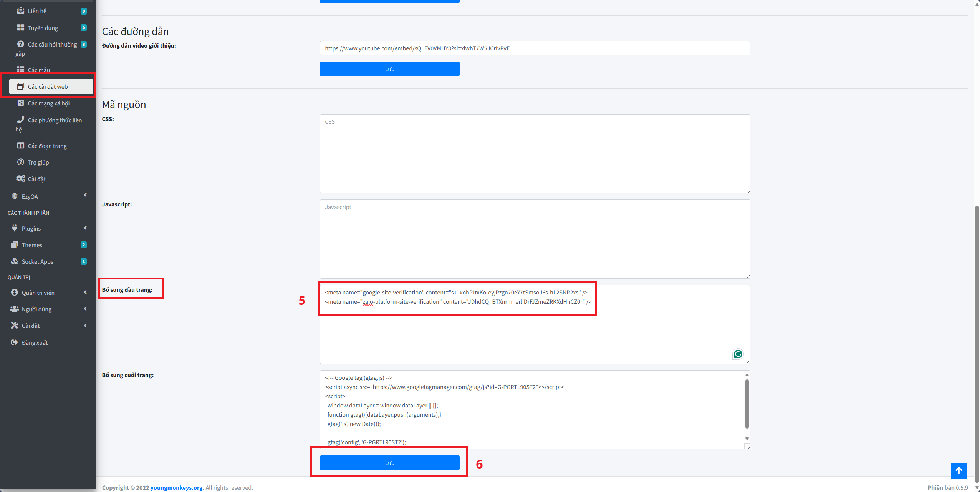The height and width of the screenshot is (492, 980).
Task: Click Lưu button under video link field
Action: (x=389, y=69)
